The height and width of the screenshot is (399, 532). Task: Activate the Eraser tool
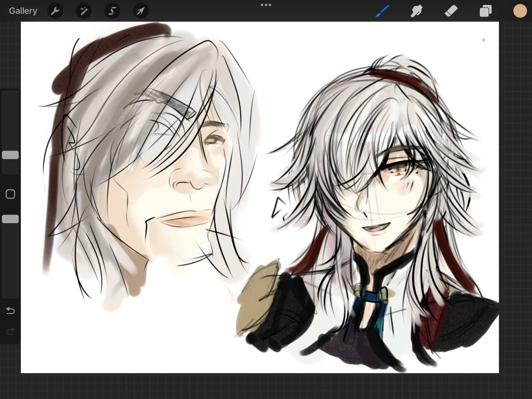(x=451, y=11)
